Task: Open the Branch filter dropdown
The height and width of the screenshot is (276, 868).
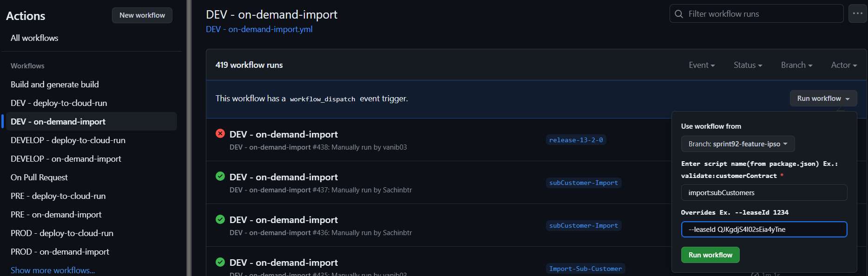Action: pos(796,65)
